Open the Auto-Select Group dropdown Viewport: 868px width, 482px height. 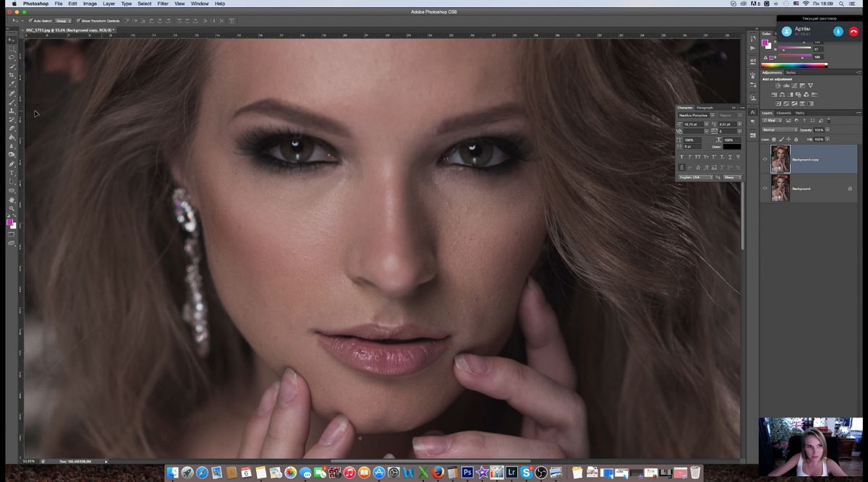(63, 21)
